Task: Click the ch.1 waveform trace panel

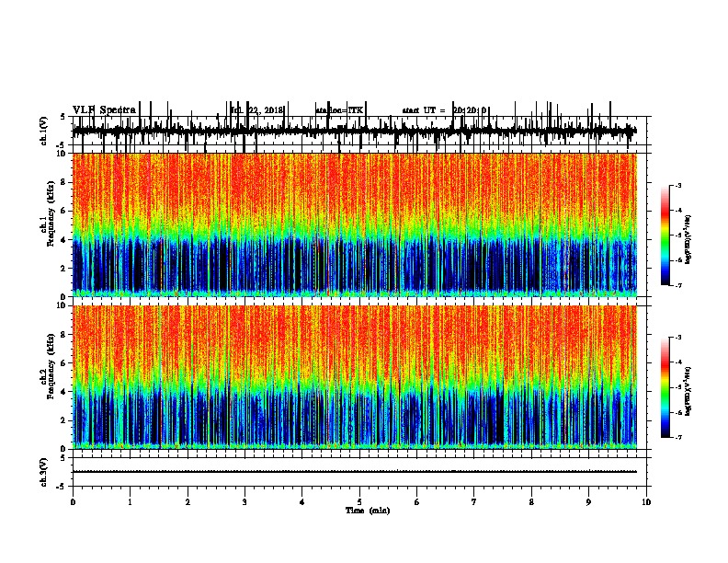Action: [359, 131]
